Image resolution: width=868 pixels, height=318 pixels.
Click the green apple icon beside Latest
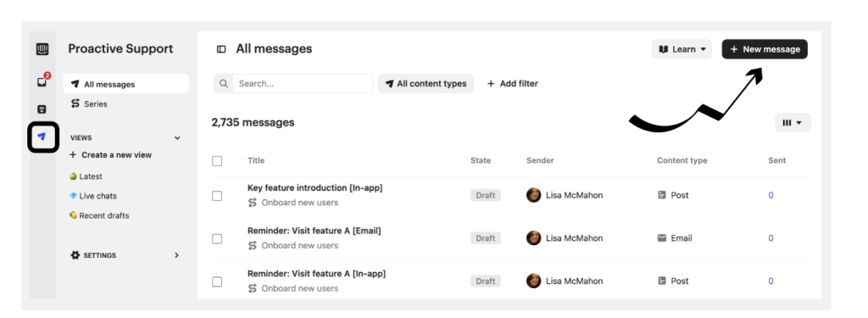click(73, 176)
